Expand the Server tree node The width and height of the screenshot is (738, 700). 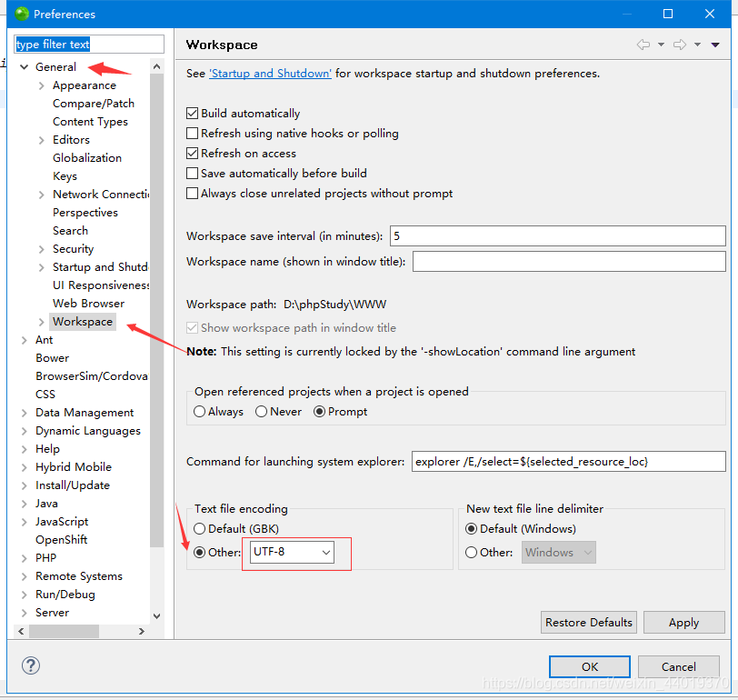[x=25, y=613]
